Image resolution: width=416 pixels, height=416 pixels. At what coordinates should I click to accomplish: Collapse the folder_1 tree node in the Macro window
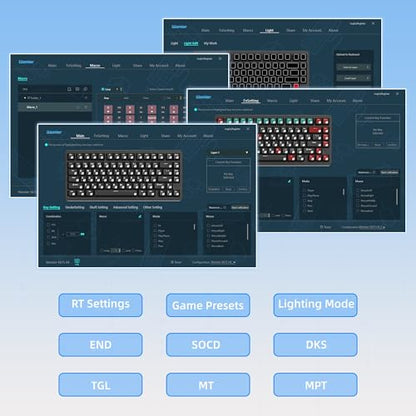[x=25, y=98]
